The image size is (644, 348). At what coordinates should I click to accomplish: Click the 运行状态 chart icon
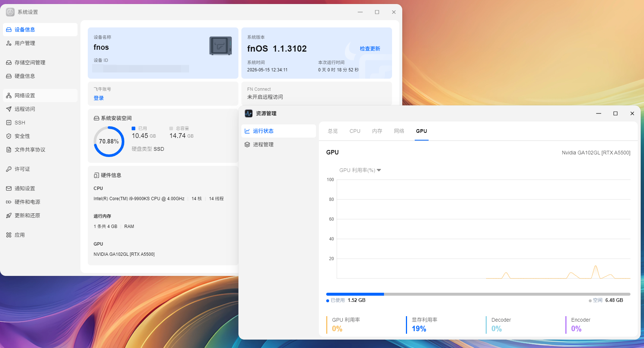coord(247,131)
